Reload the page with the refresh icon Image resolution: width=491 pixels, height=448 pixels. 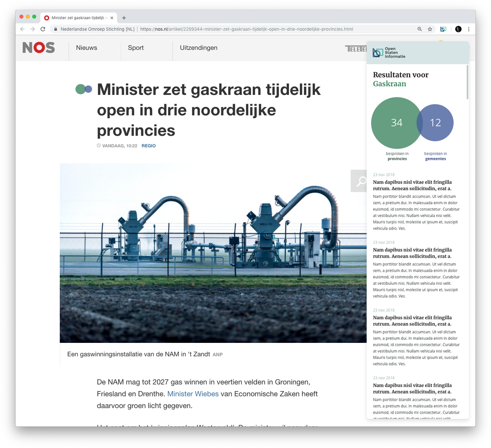click(x=43, y=29)
